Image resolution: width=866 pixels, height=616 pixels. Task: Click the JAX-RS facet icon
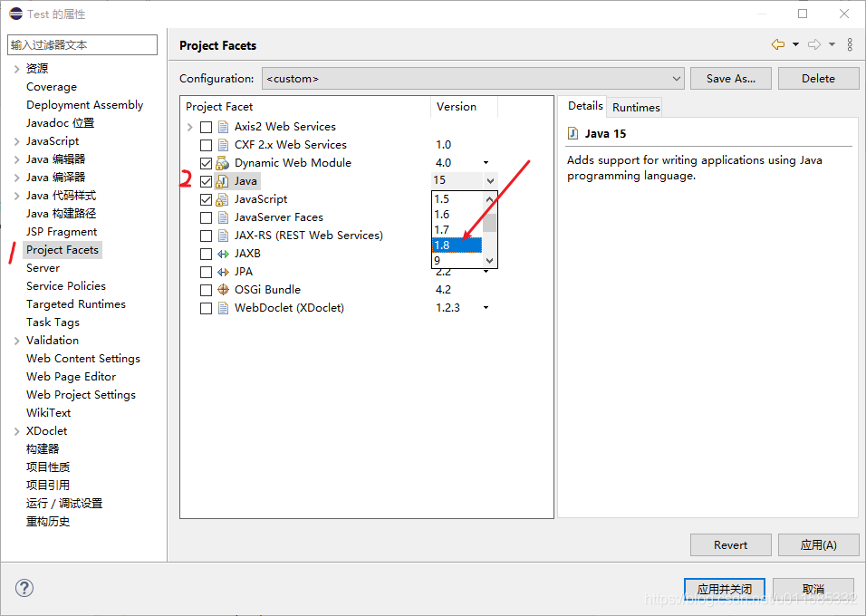click(x=223, y=236)
